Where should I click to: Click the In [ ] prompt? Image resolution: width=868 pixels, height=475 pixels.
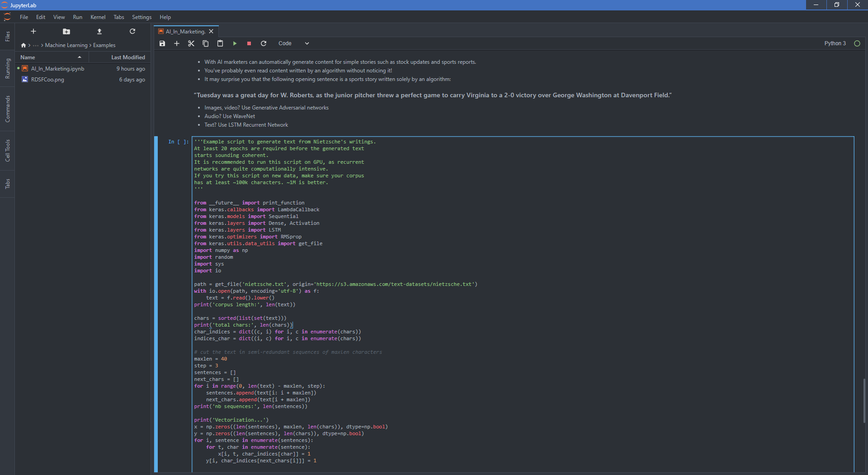pyautogui.click(x=178, y=142)
